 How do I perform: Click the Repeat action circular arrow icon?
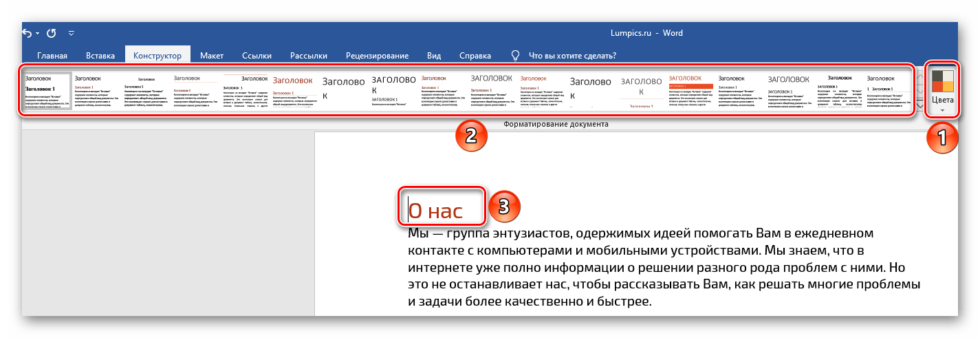tap(53, 32)
